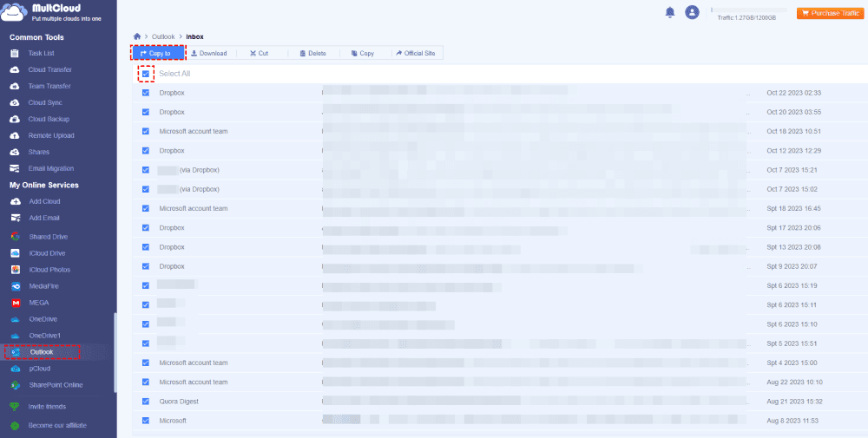868x438 pixels.
Task: Click Add Cloud in sidebar
Action: (x=44, y=201)
